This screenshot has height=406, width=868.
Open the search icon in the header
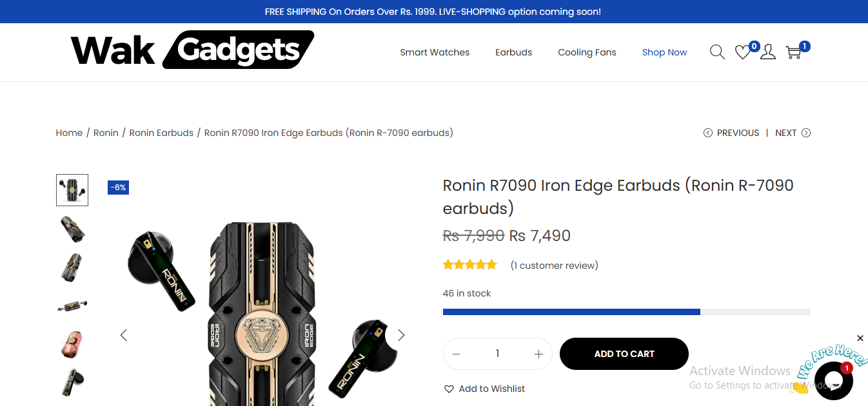click(716, 52)
